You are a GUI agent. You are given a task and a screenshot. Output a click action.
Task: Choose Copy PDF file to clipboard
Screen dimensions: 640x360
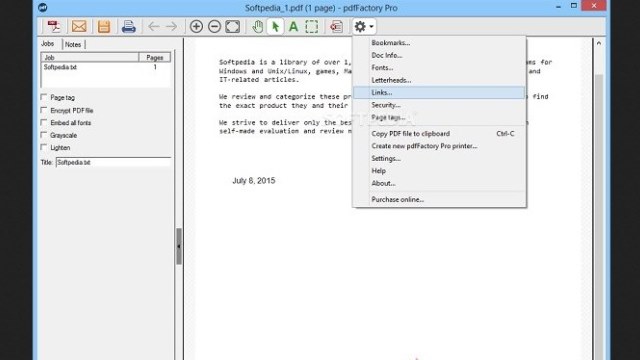(x=439, y=133)
